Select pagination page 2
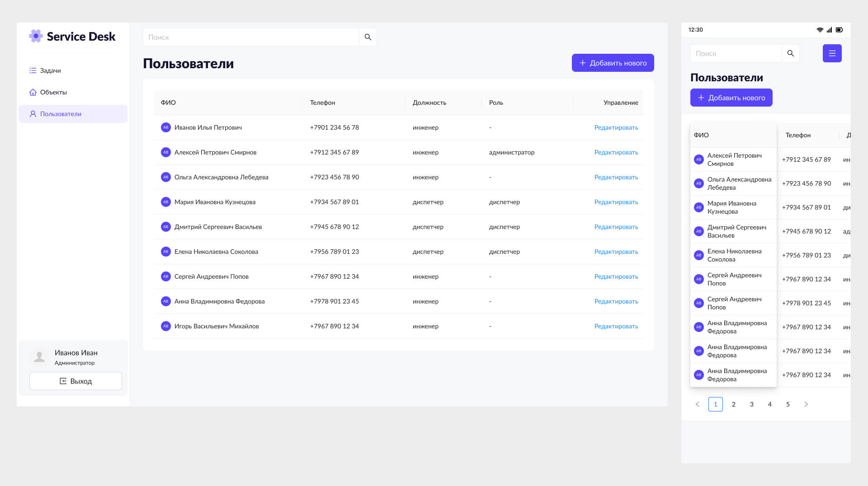868x486 pixels. 733,404
